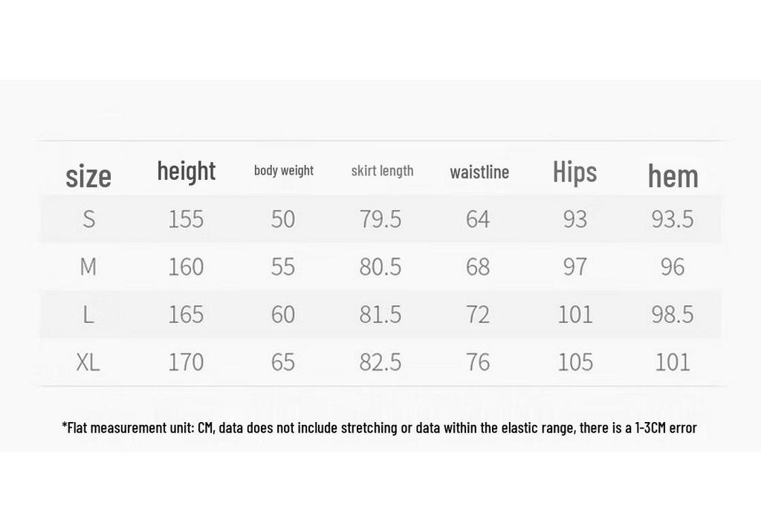Select body weight value 65
The height and width of the screenshot is (532, 761).
283,362
